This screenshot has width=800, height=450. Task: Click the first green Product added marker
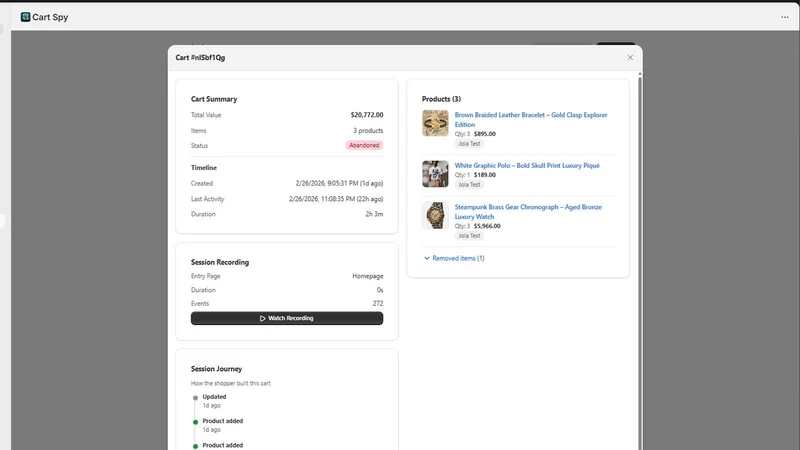pyautogui.click(x=195, y=422)
